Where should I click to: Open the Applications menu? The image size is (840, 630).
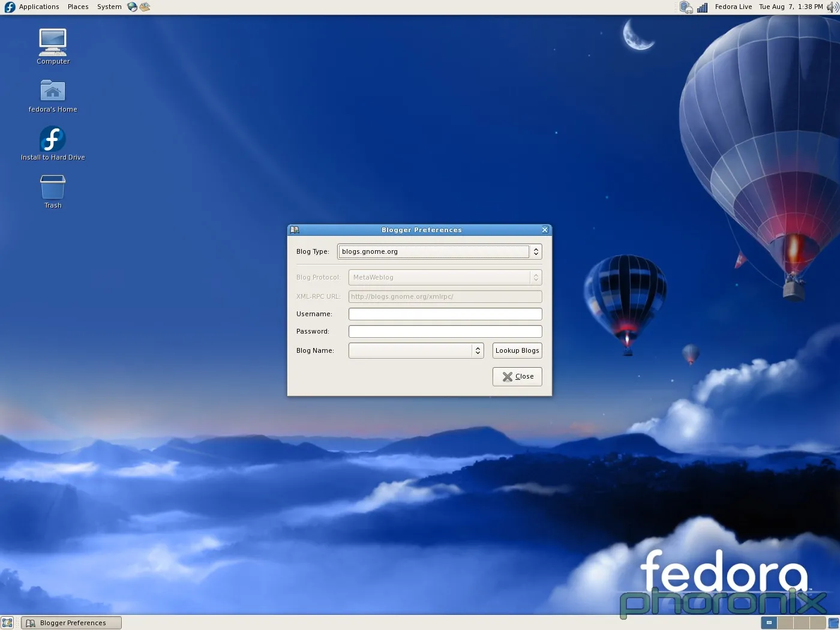[39, 7]
